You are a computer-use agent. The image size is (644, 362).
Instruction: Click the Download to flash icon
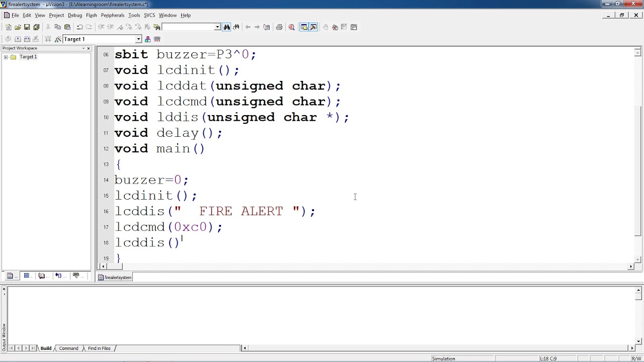point(48,39)
